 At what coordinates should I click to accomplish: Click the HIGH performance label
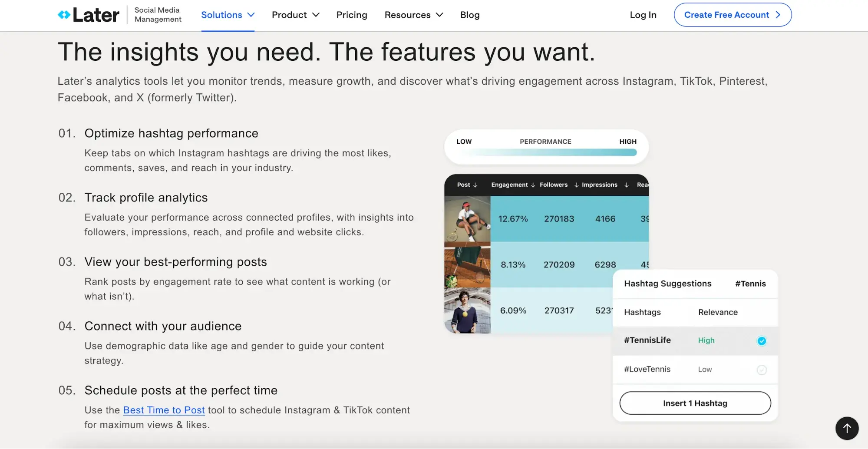pos(627,142)
